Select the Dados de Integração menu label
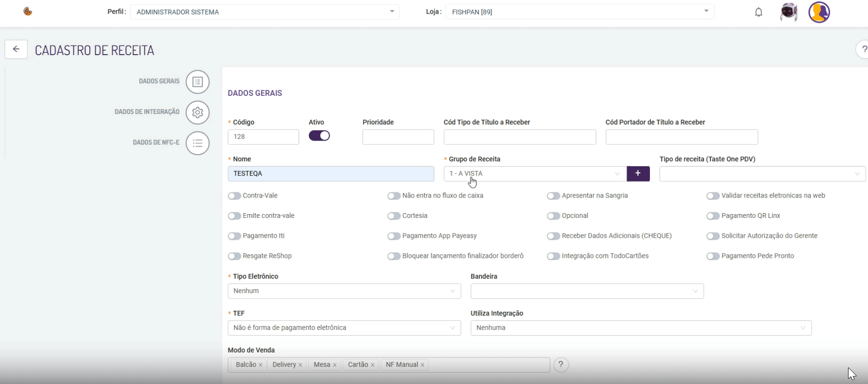 click(x=147, y=112)
